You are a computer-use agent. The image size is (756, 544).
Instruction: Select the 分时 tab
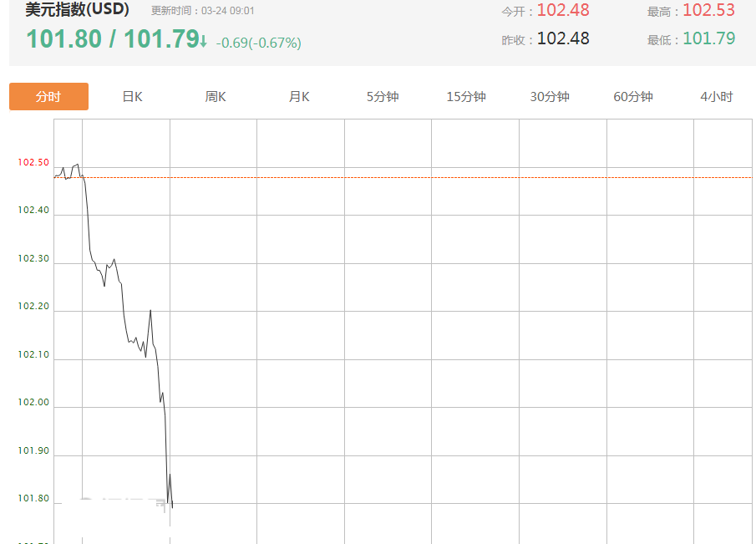click(48, 97)
